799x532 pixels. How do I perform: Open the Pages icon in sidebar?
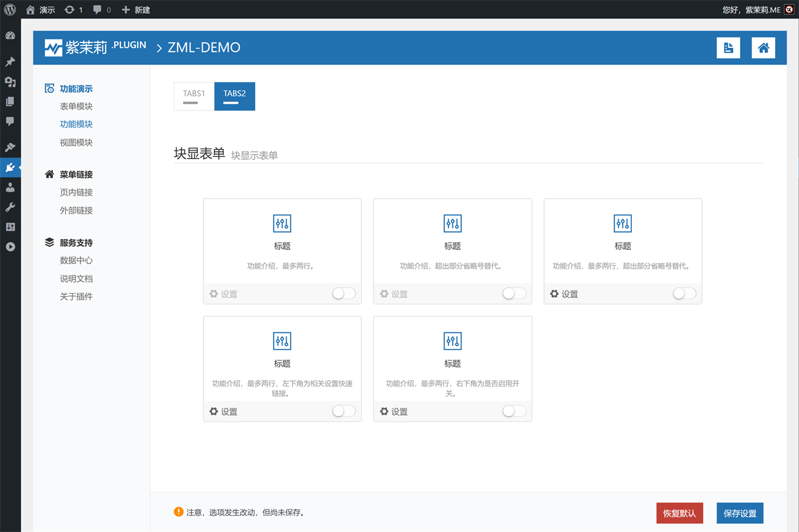10,101
